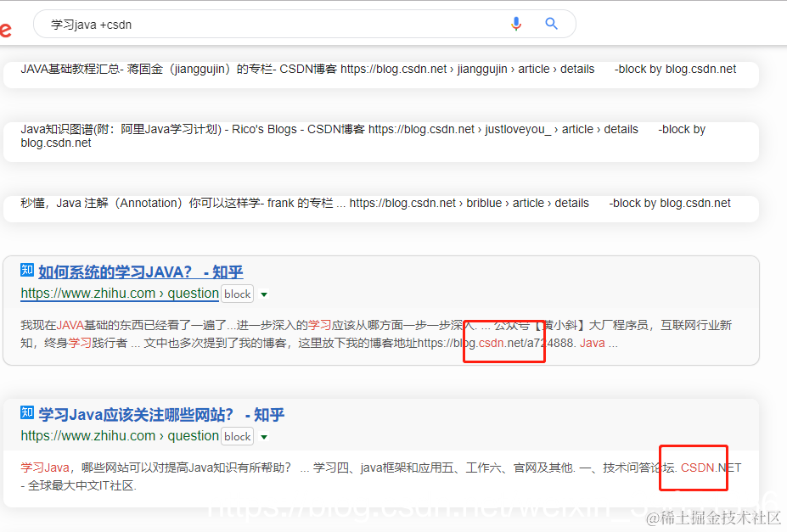Click the block button under 如何系统的学习JAVA

click(x=237, y=294)
